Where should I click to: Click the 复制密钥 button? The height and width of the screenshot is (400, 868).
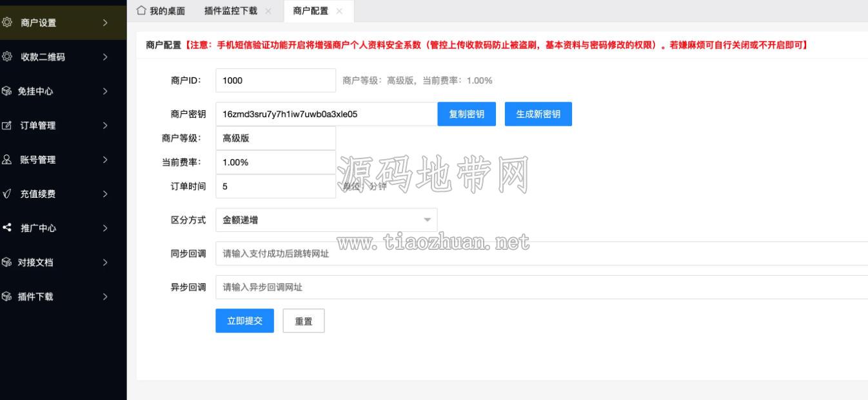point(467,114)
